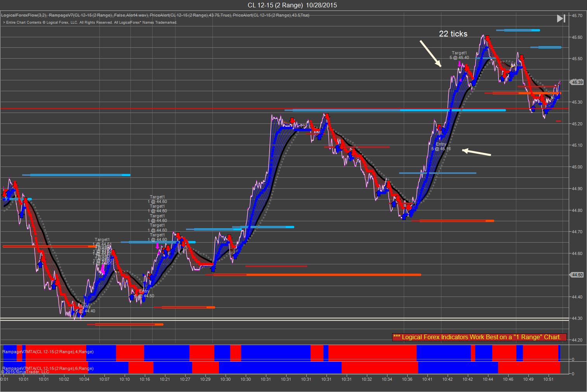This screenshot has height=392, width=587.
Task: Click the 44.70 price axis label
Action: click(577, 232)
